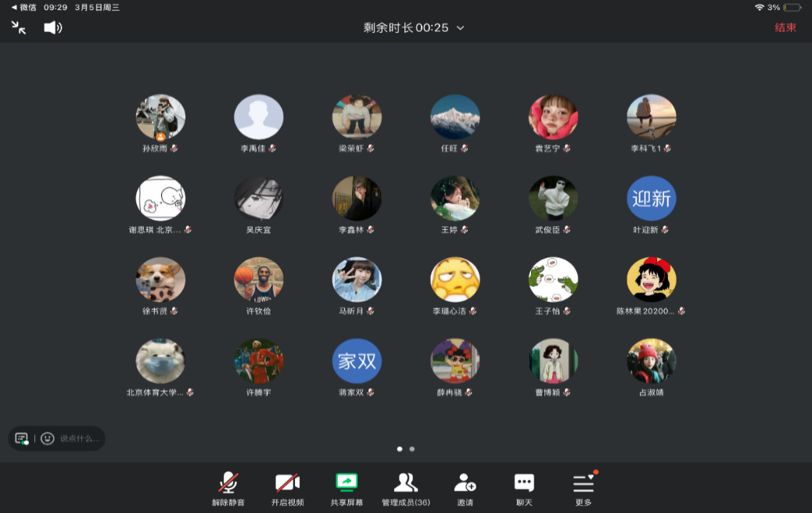Open 管理成员(36) to manage members
This screenshot has height=513, width=812.
[404, 483]
